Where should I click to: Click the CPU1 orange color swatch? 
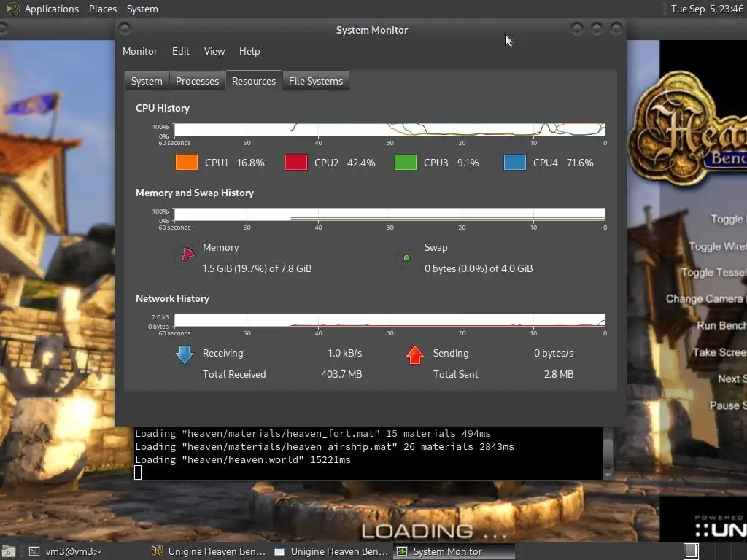[186, 163]
